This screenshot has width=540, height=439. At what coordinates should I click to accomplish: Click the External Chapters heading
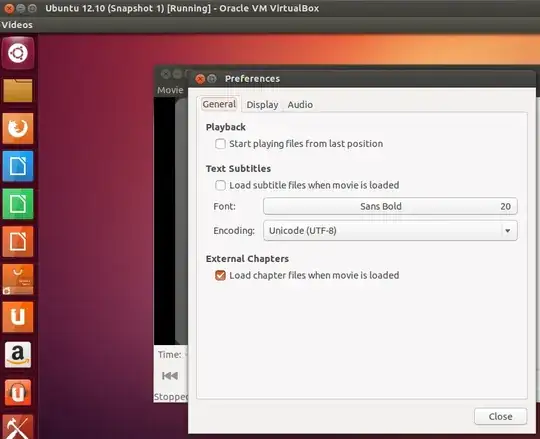point(247,259)
